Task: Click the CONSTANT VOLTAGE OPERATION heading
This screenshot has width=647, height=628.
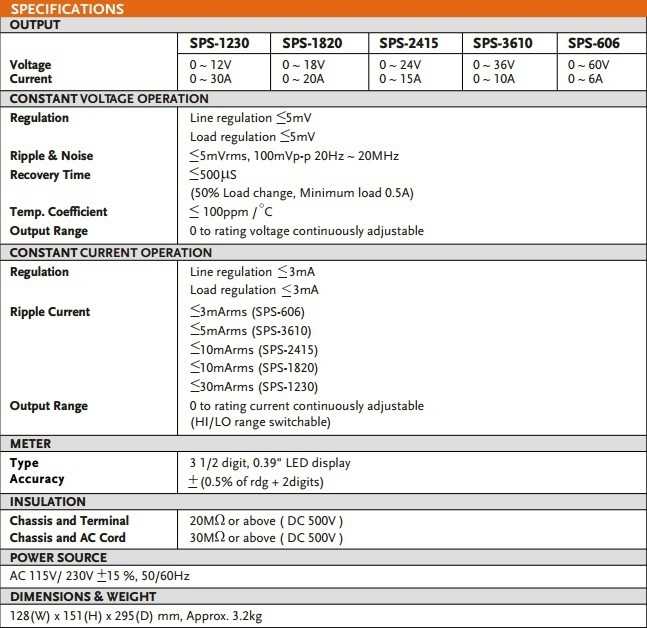Action: 109,99
